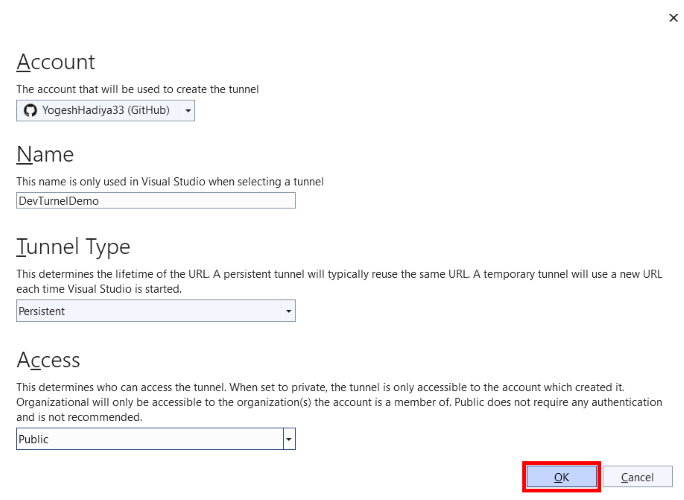Confirm tunnel creation with OK
Image resolution: width=684 pixels, height=500 pixels.
click(561, 477)
